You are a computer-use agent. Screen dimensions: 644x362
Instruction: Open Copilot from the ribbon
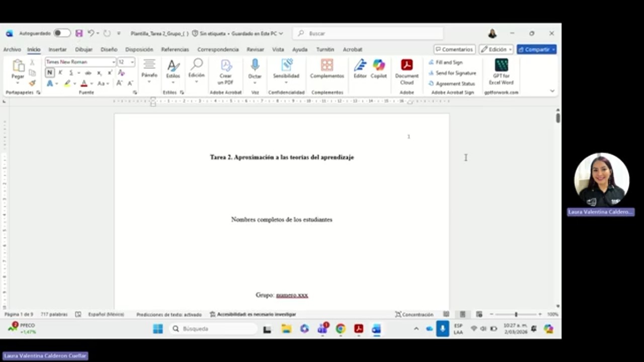pyautogui.click(x=379, y=69)
